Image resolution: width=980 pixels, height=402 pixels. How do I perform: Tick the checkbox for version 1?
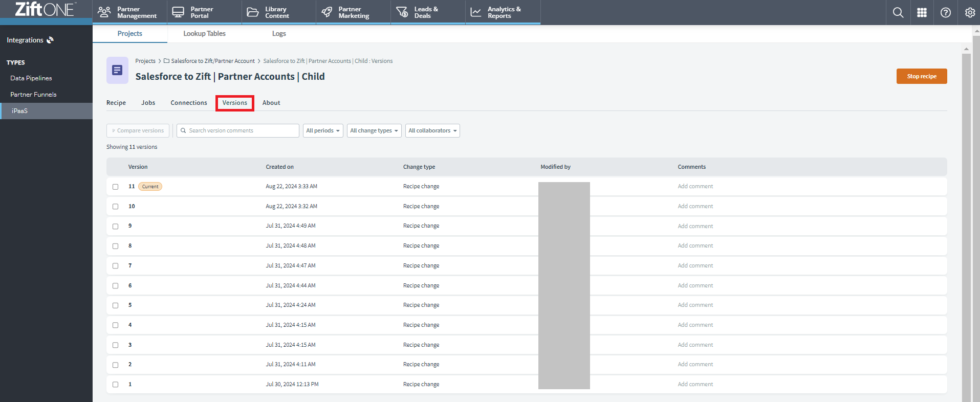(x=116, y=385)
